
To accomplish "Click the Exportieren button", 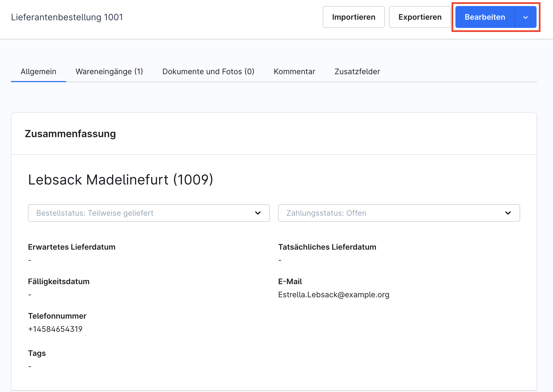I will click(420, 17).
